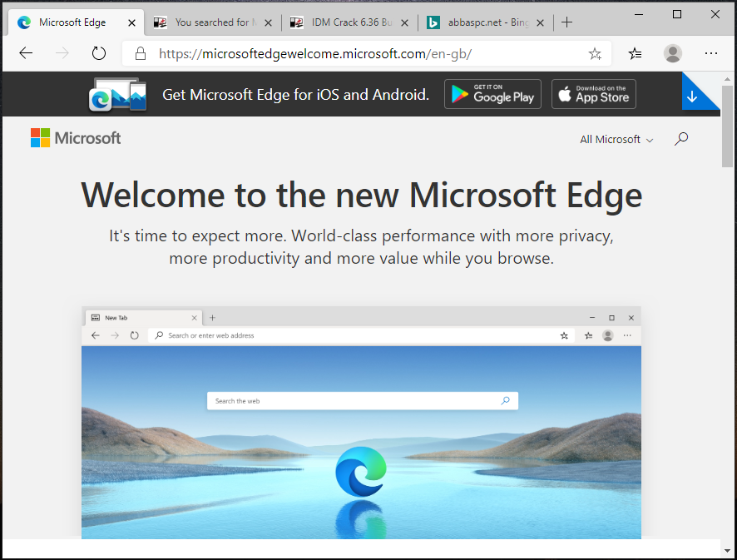
Task: Close the Microsoft Edge tab
Action: 132,22
